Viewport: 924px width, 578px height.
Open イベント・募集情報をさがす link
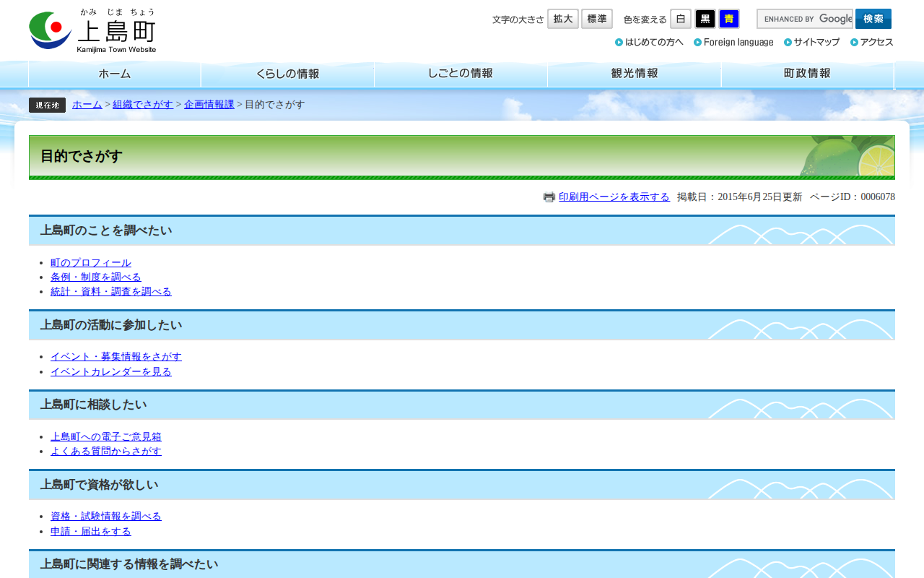click(x=116, y=357)
